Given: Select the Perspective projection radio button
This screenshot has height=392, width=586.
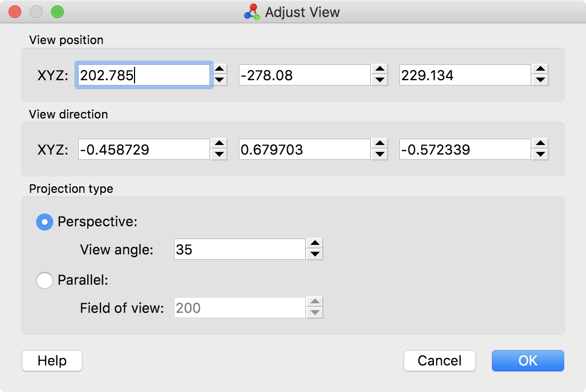Looking at the screenshot, I should 45,222.
